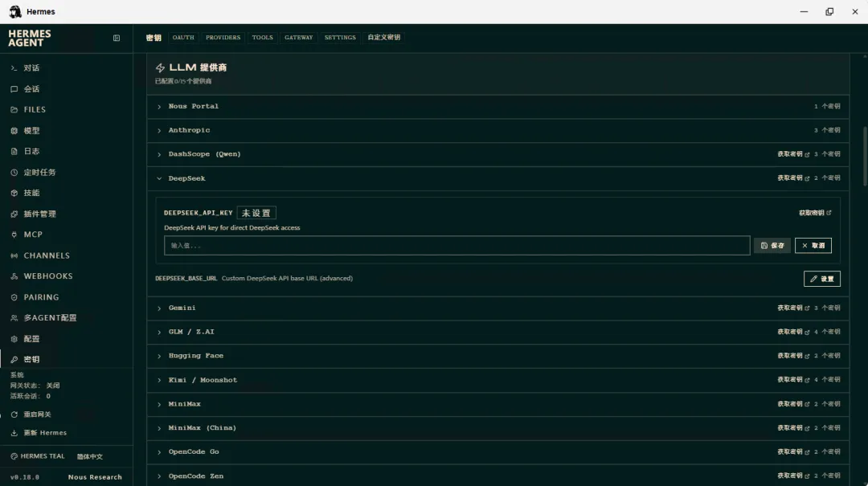
Task: Switch to the OAUTH tab
Action: 183,38
